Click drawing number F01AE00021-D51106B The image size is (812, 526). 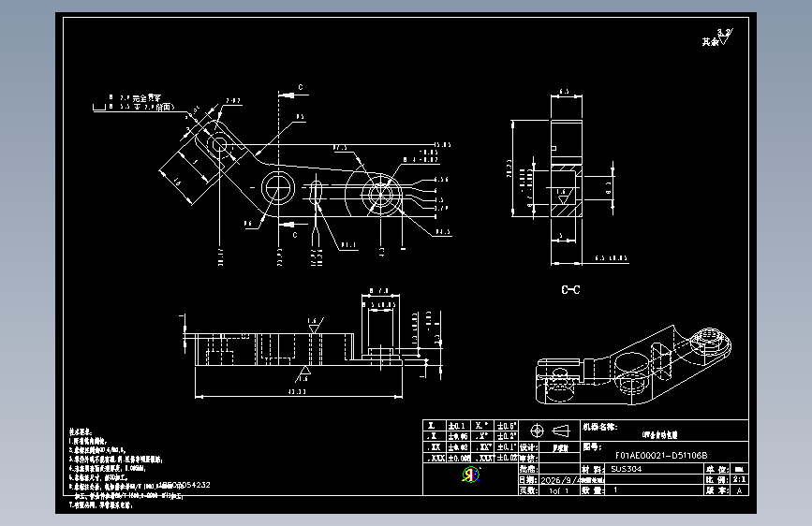point(661,456)
